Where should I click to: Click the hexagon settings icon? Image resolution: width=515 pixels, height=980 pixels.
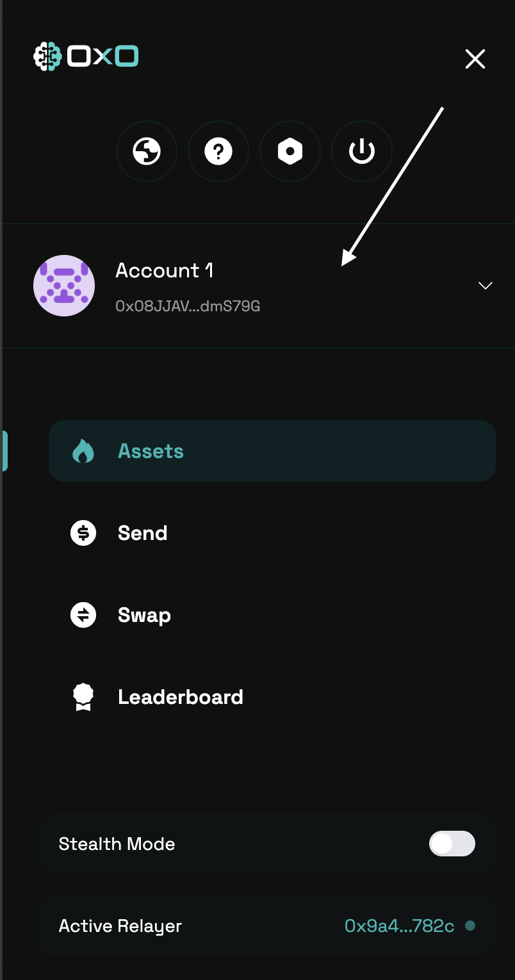[x=290, y=151]
